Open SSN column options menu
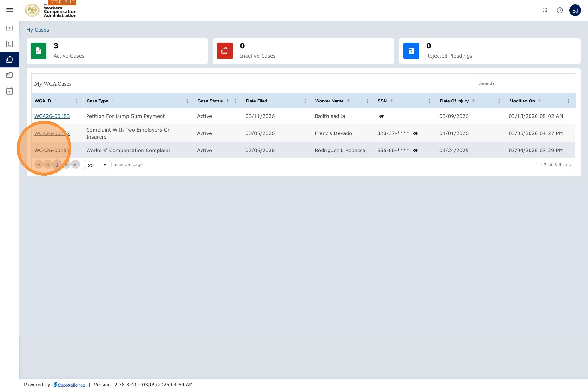This screenshot has width=588, height=389. (430, 101)
